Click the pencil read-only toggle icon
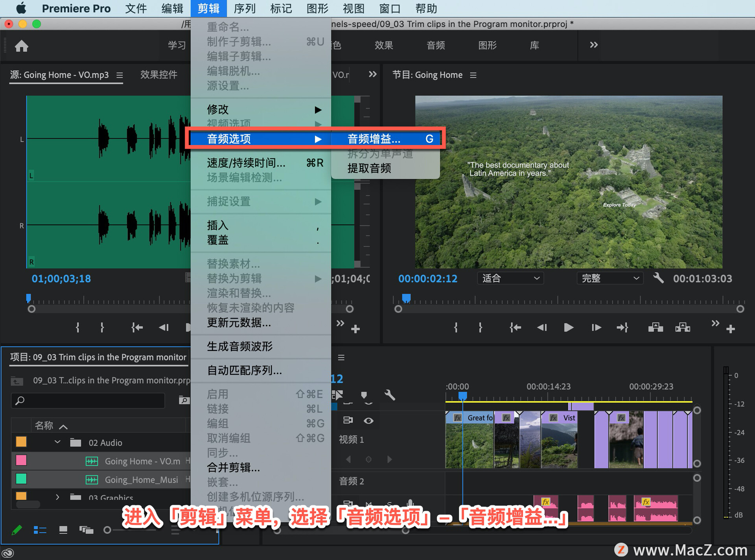Viewport: 755px width, 560px height. (x=17, y=530)
